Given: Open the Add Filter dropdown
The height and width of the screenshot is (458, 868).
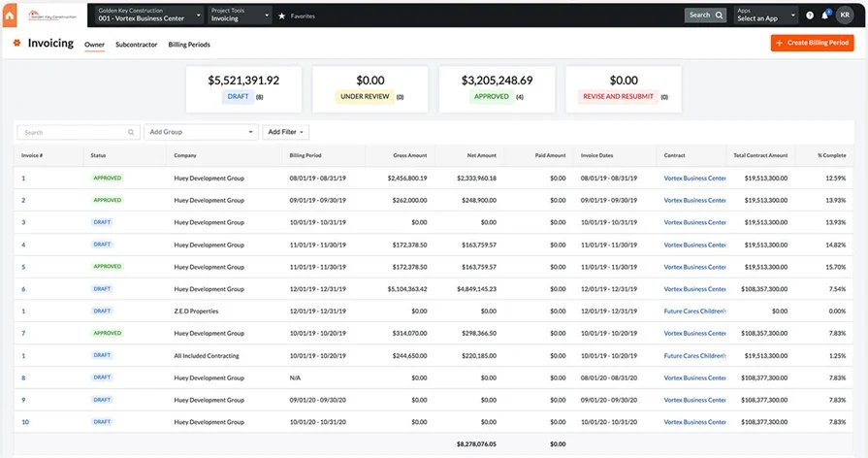Looking at the screenshot, I should click(x=286, y=132).
